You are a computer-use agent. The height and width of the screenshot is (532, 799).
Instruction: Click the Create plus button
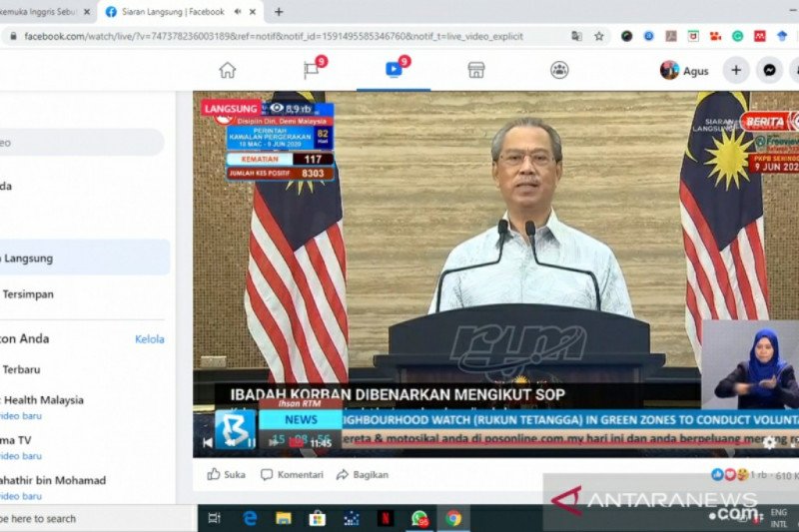coord(736,70)
